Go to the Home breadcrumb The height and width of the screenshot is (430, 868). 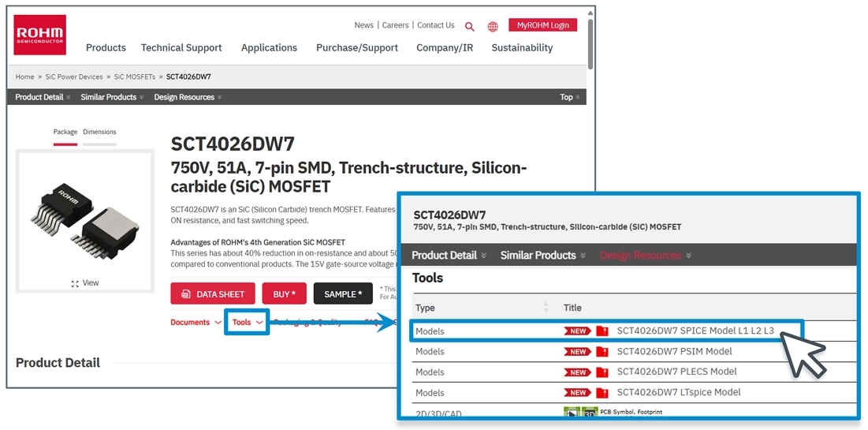(x=25, y=77)
